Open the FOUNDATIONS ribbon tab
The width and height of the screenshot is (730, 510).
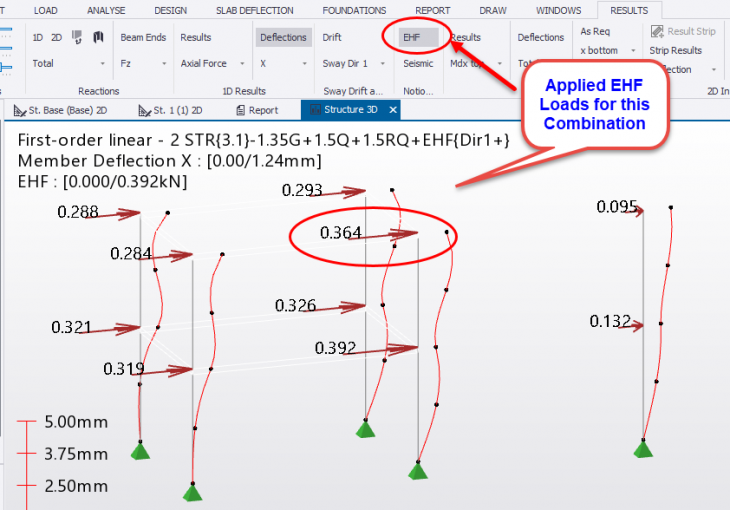point(354,10)
